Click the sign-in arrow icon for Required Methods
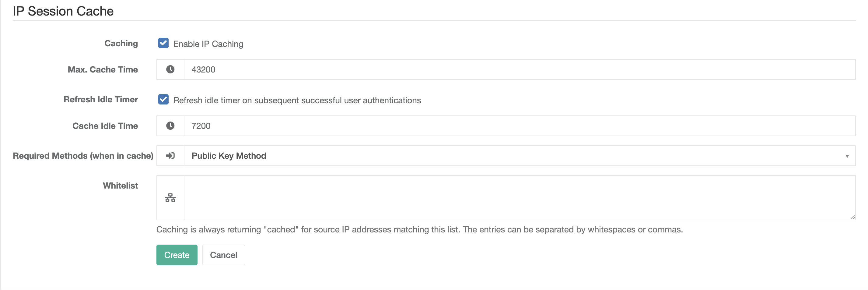The width and height of the screenshot is (868, 290). click(170, 155)
